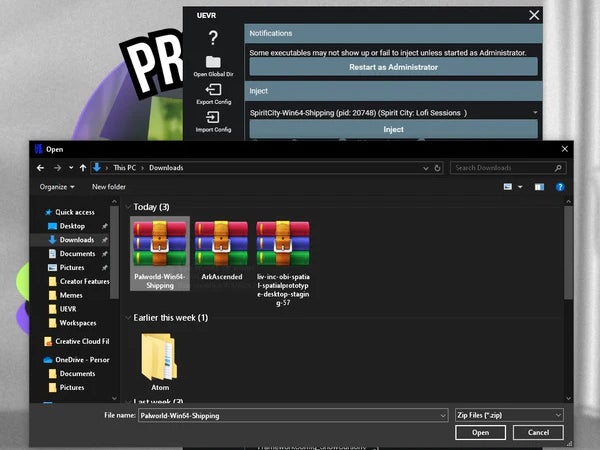
Task: Open recent locations dropdown arrow
Action: coord(71,168)
